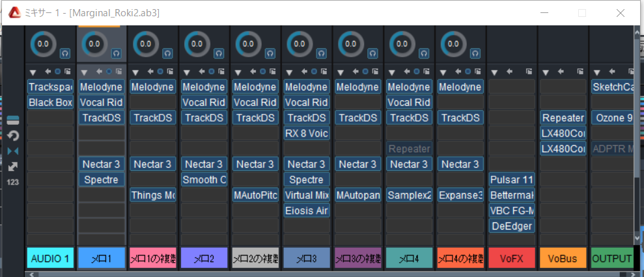Open the Black Box plugin on AUDIO 1
This screenshot has height=277, width=644.
pyautogui.click(x=51, y=102)
